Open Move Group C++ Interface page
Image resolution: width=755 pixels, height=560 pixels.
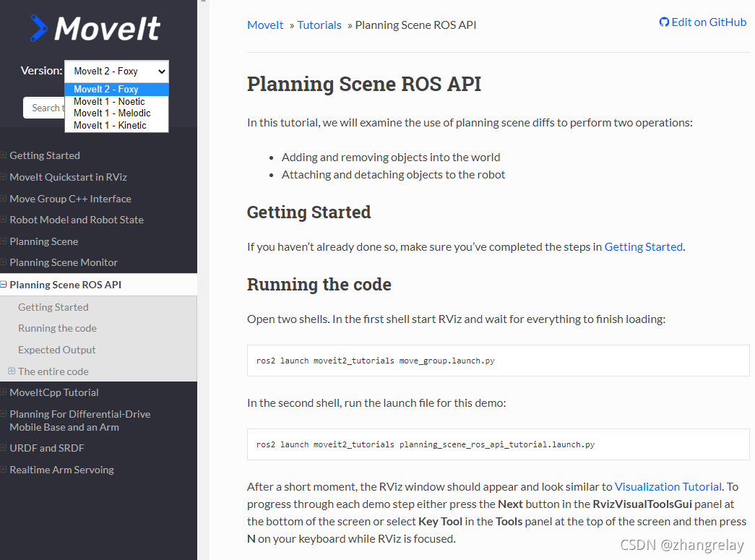pos(70,199)
